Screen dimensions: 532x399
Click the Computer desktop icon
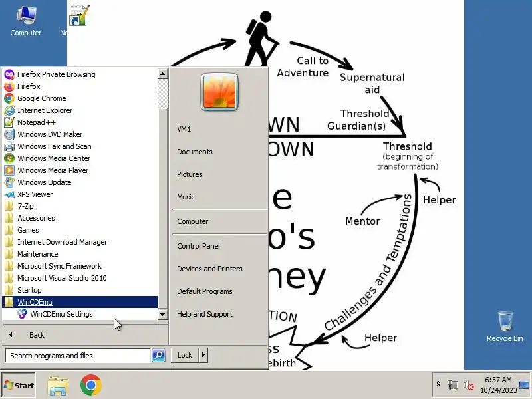pos(26,21)
